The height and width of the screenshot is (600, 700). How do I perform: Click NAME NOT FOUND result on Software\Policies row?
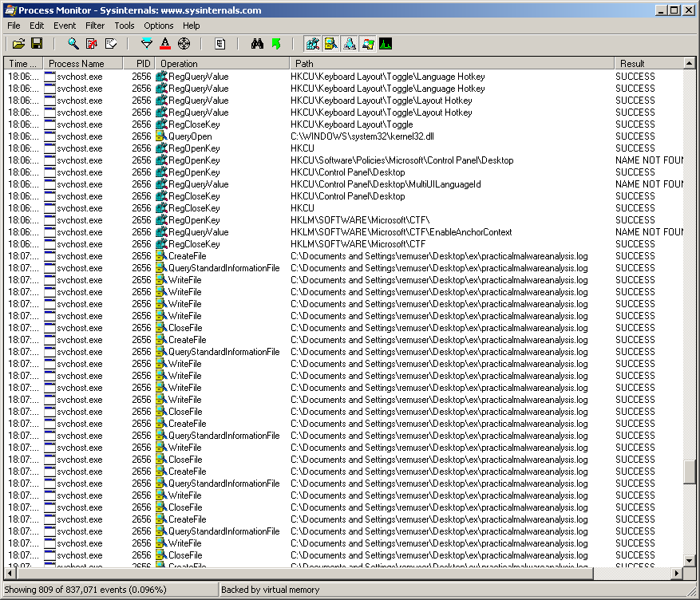649,160
